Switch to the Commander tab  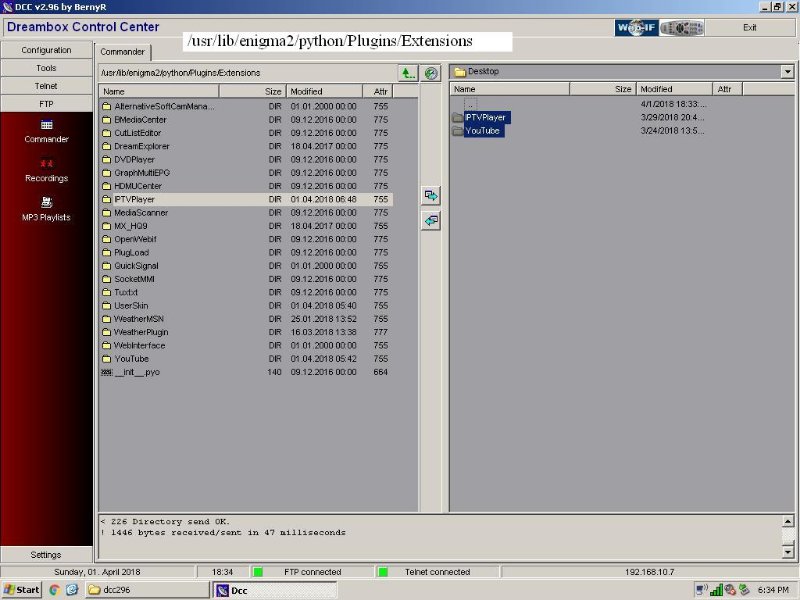[x=123, y=52]
